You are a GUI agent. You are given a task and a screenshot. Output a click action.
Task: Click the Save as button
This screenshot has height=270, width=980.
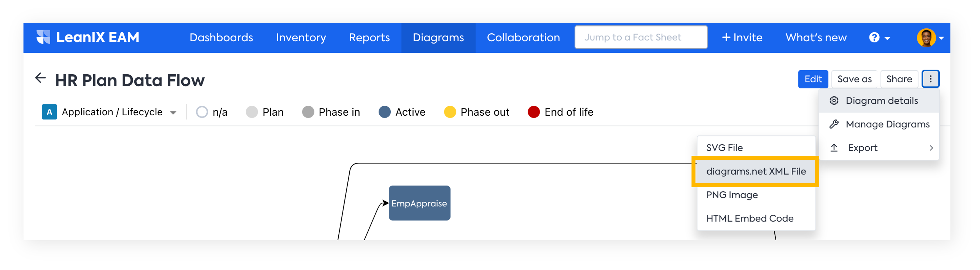point(854,79)
